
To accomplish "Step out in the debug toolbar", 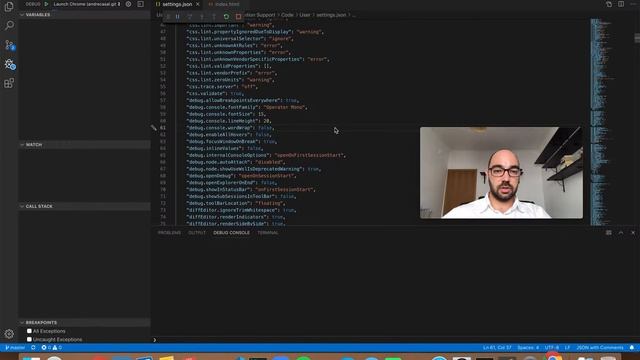I will click(x=214, y=16).
